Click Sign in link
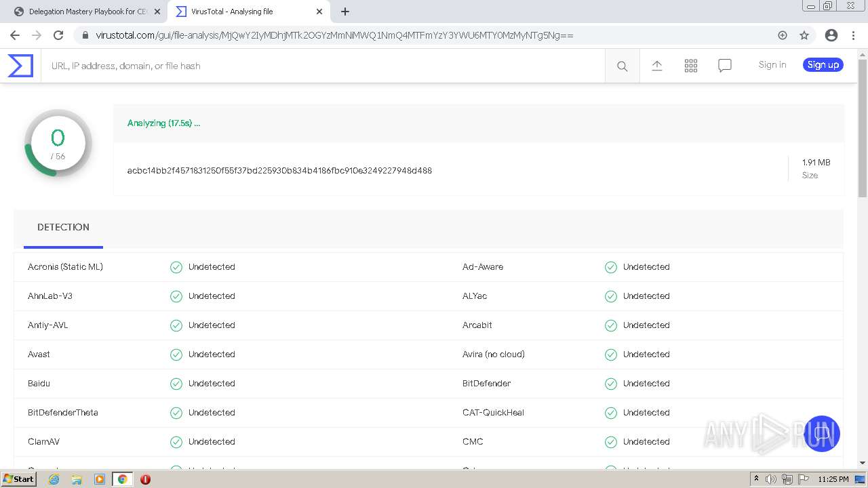The width and height of the screenshot is (868, 488). click(x=772, y=65)
